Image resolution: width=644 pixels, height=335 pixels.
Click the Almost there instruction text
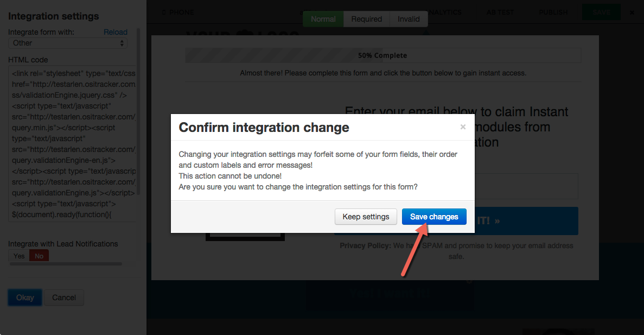point(383,73)
